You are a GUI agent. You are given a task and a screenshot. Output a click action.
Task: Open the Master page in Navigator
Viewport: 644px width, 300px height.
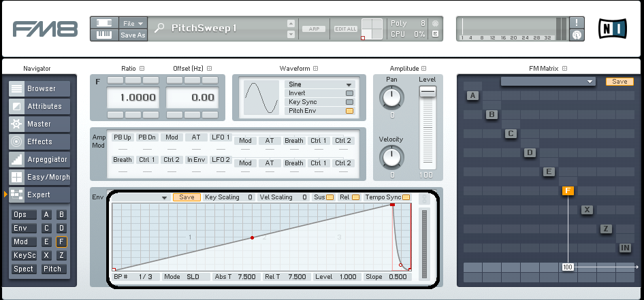tap(39, 124)
